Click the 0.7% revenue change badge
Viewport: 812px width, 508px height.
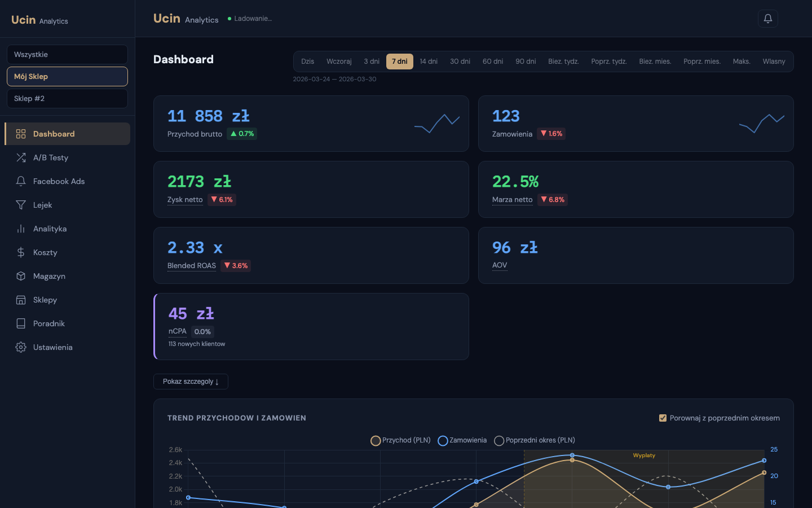pyautogui.click(x=242, y=134)
